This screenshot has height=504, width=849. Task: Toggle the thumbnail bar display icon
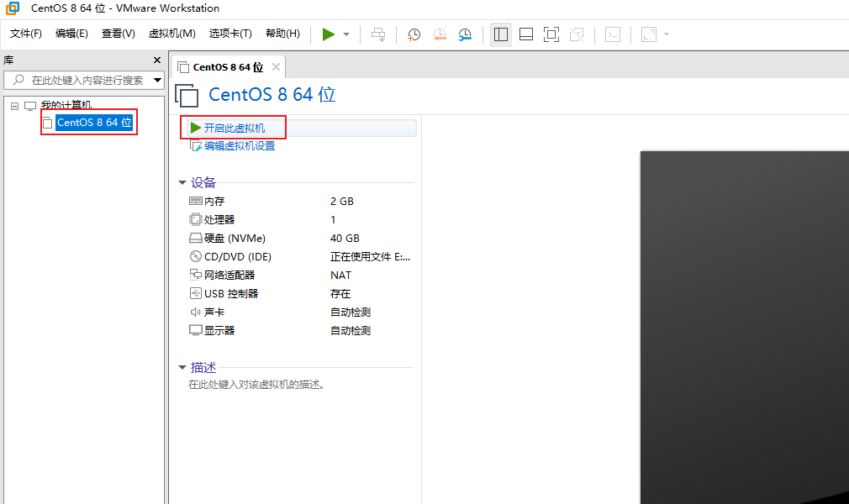(526, 34)
